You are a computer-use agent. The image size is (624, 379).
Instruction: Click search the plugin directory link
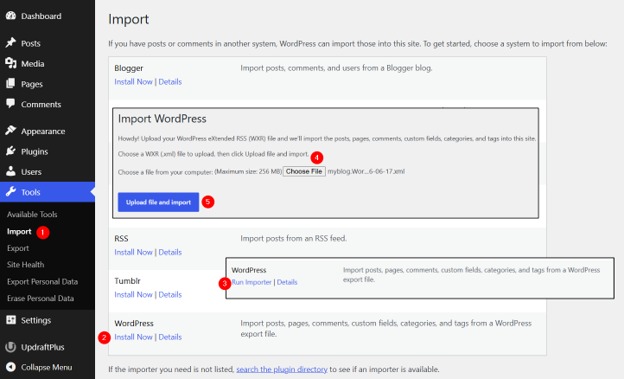pyautogui.click(x=282, y=369)
